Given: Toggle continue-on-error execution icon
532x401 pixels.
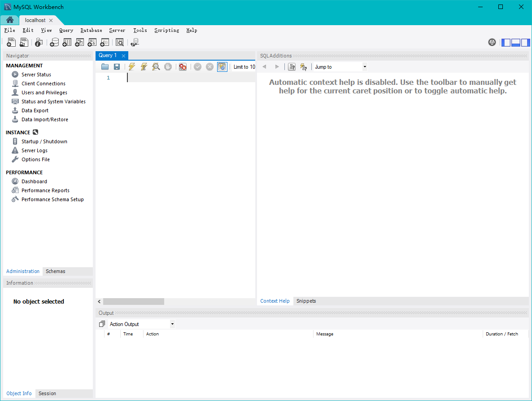Looking at the screenshot, I should [183, 67].
